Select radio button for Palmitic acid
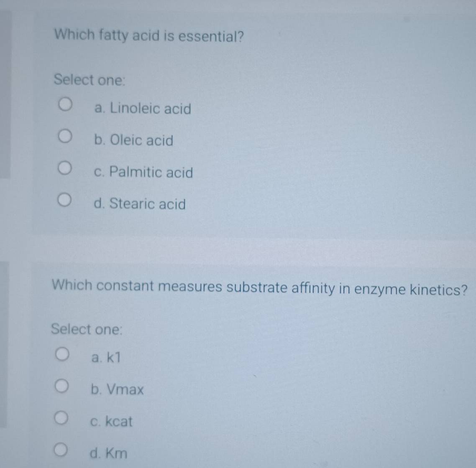The height and width of the screenshot is (468, 476). point(65,168)
